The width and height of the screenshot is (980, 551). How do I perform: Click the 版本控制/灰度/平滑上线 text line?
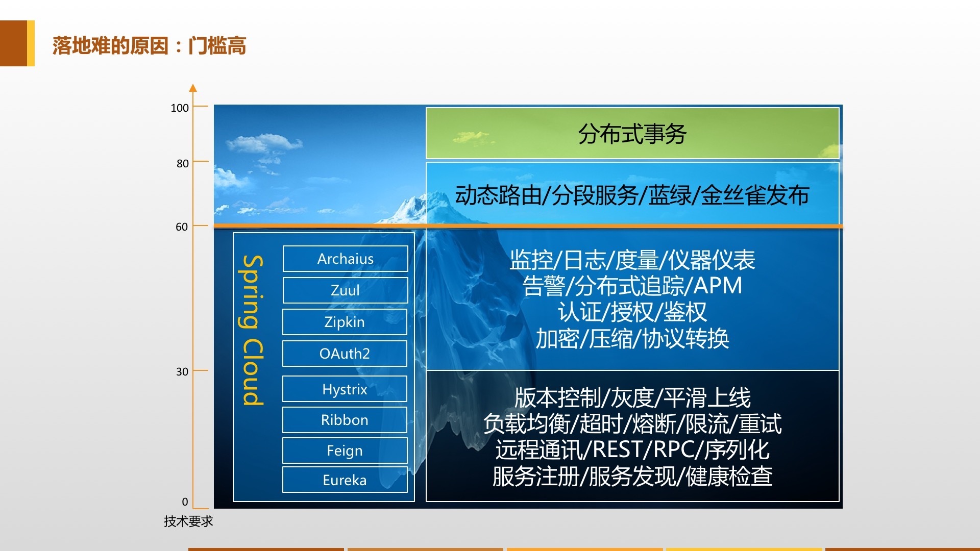tap(632, 397)
